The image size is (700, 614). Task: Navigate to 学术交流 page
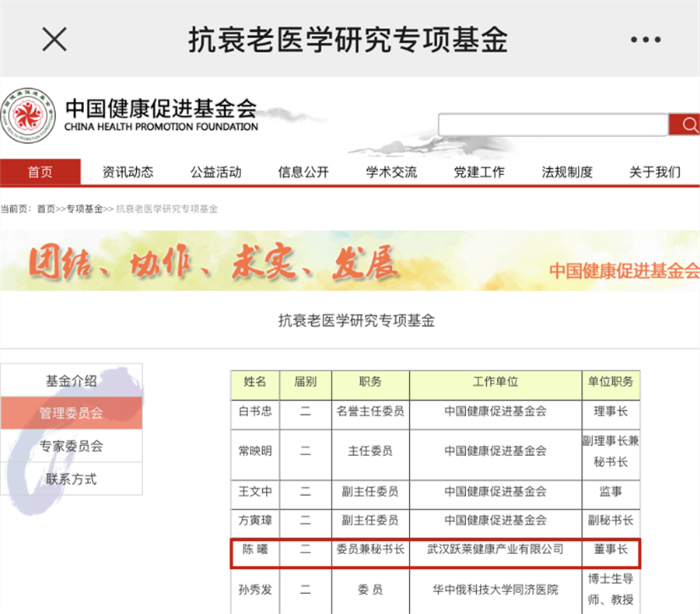click(391, 172)
